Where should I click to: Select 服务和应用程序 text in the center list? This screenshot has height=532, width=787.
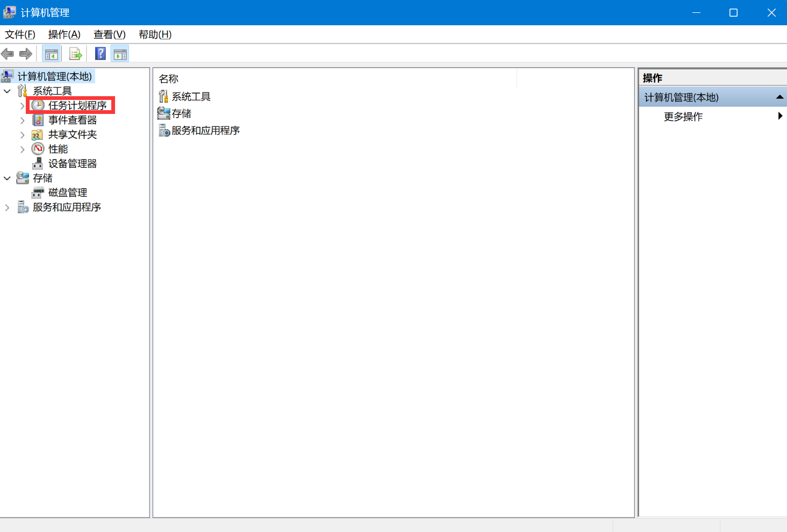pos(205,130)
